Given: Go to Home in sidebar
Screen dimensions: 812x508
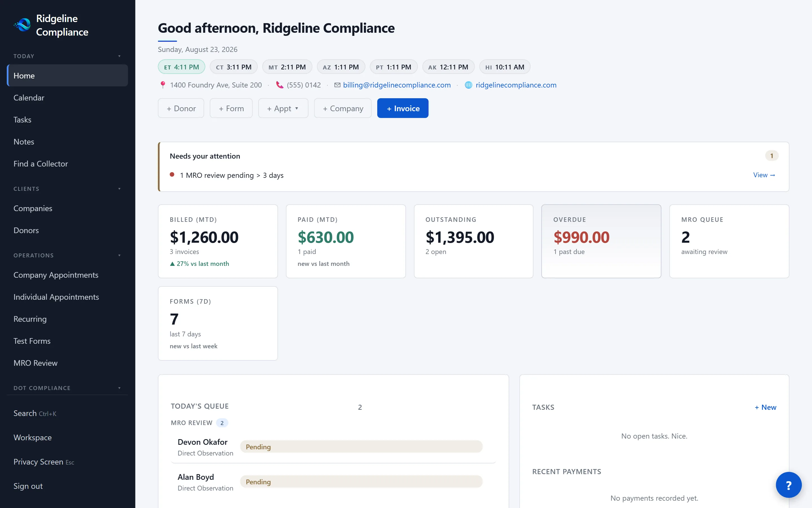Looking at the screenshot, I should (x=67, y=76).
